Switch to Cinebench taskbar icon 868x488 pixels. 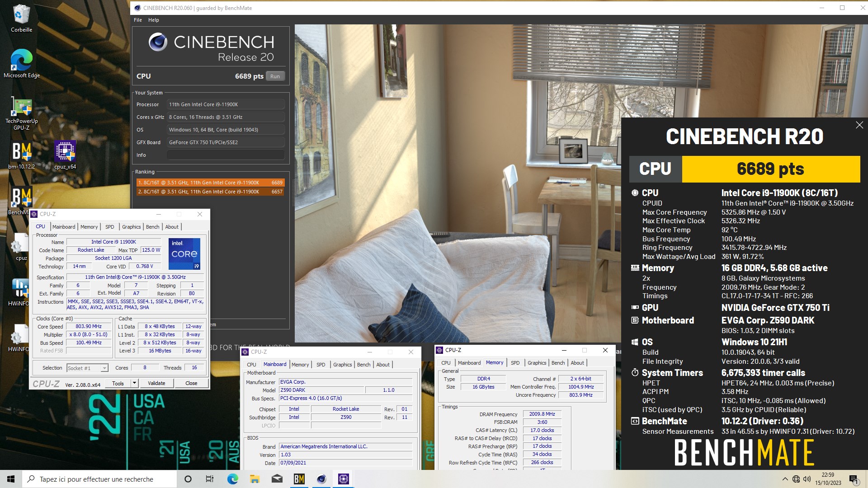(321, 479)
